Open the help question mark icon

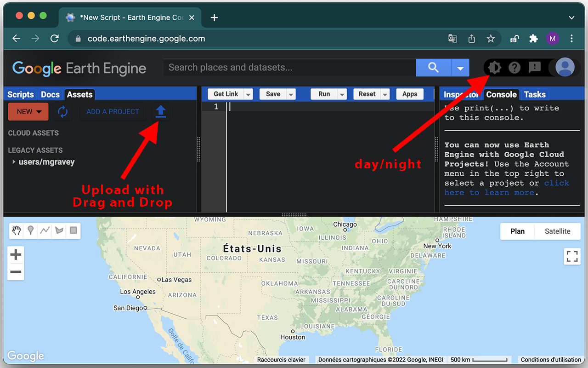(514, 68)
